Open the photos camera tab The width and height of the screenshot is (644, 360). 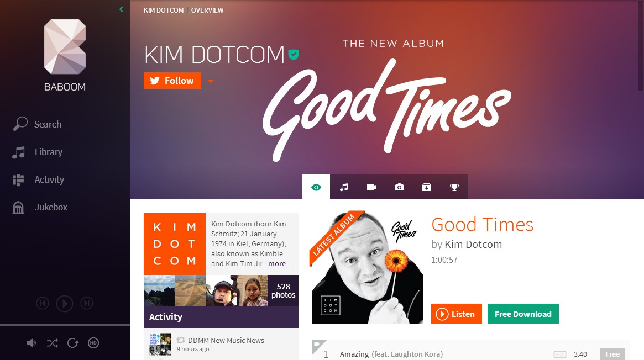coord(399,187)
